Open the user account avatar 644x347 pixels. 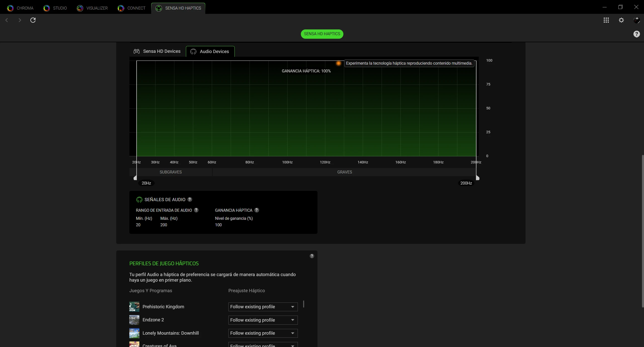[x=637, y=20]
